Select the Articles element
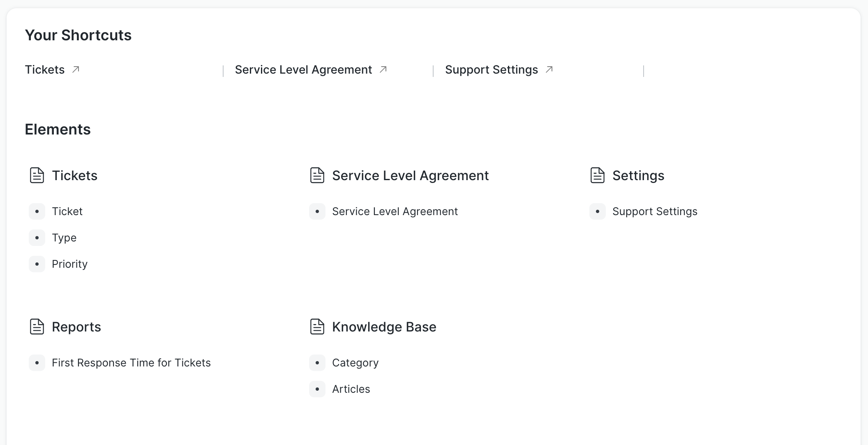Image resolution: width=868 pixels, height=445 pixels. pos(351,389)
